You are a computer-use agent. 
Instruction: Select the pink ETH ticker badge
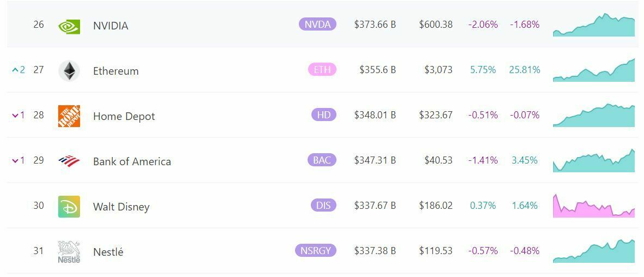pos(322,69)
